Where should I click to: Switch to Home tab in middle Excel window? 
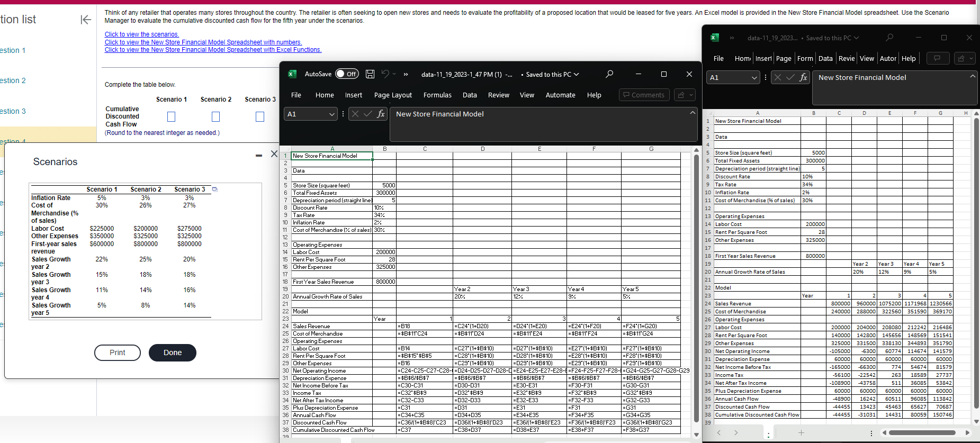(325, 95)
